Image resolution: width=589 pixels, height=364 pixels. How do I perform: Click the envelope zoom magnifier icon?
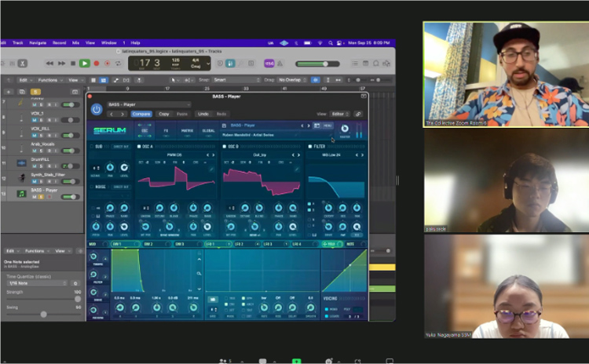click(199, 273)
